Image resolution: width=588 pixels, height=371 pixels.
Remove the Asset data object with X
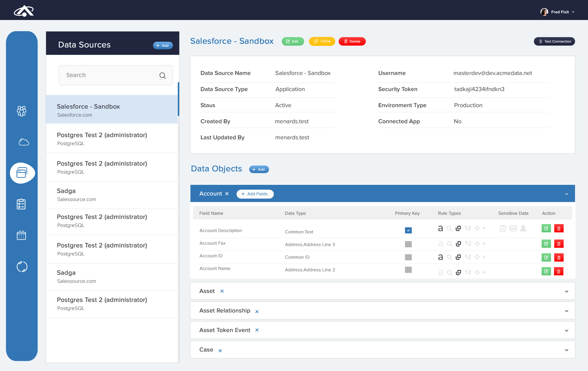[222, 291]
